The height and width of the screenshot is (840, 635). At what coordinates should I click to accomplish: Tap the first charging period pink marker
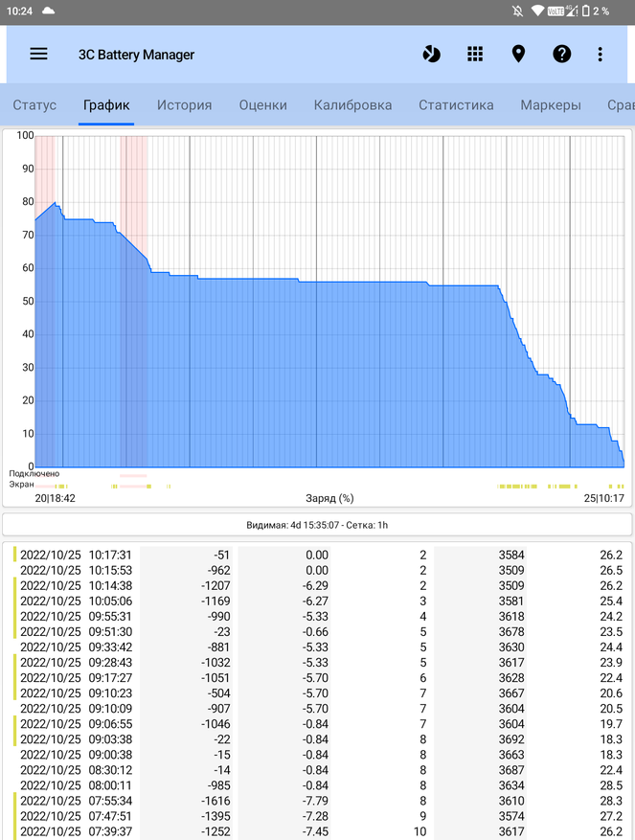point(45,301)
